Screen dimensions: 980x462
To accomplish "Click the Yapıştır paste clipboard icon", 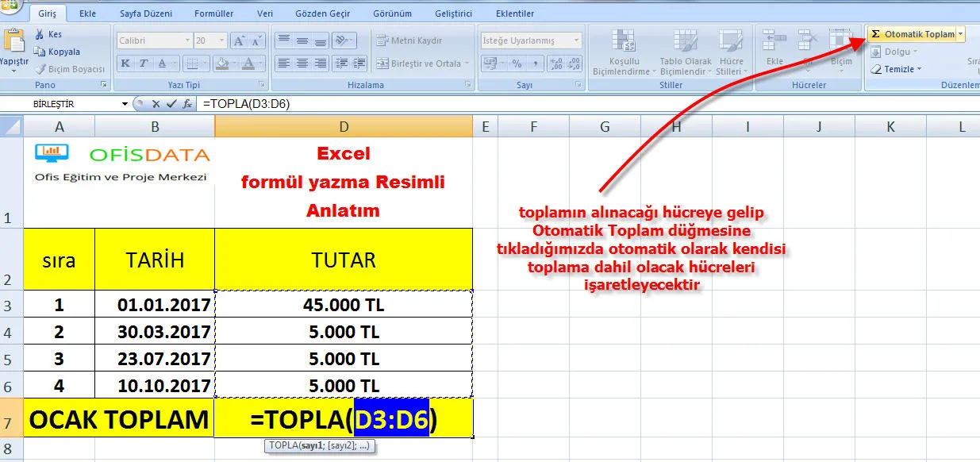I will (x=13, y=42).
